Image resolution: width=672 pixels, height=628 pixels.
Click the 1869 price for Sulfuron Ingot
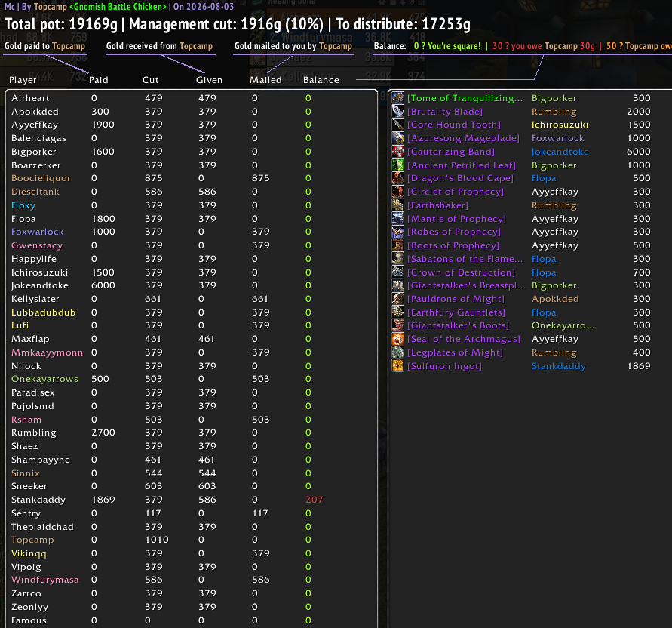(x=639, y=366)
